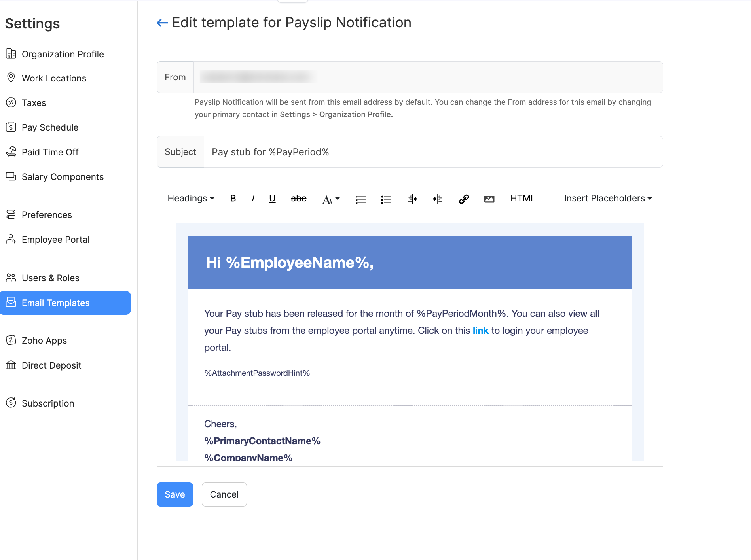Increase the text indent
This screenshot has height=560, width=751.
[437, 199]
